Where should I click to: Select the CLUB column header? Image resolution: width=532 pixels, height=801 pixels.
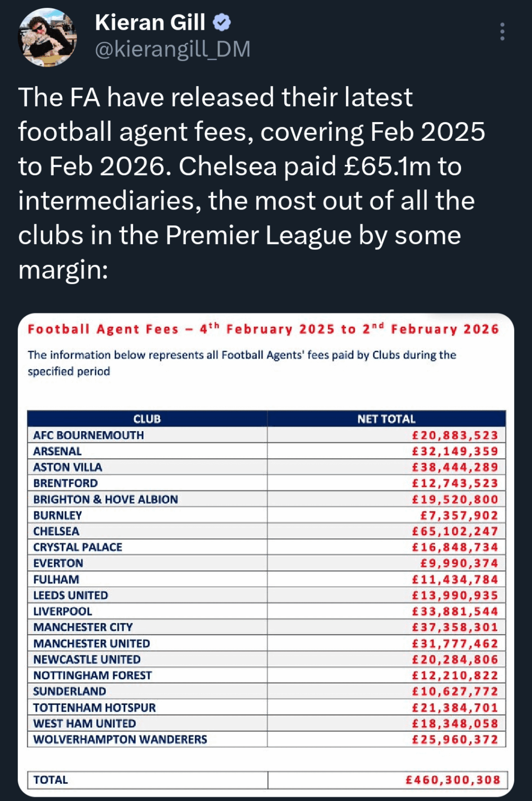pyautogui.click(x=148, y=418)
